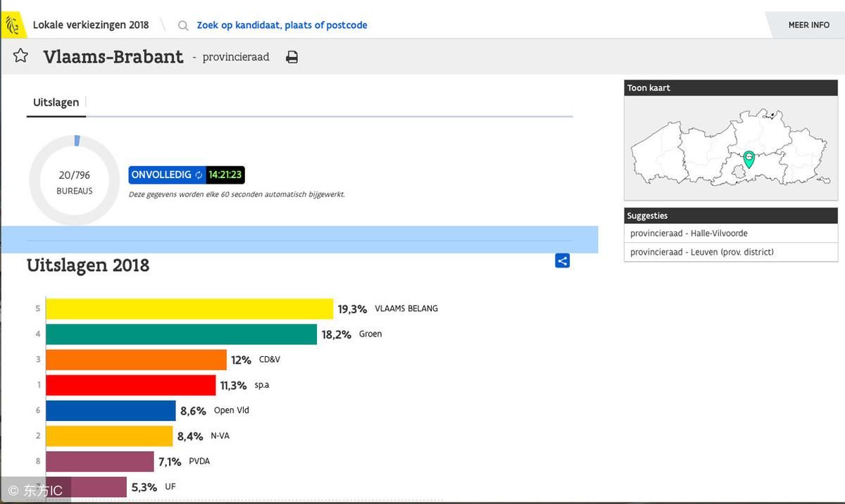
Task: Click the UF party label
Action: (x=170, y=486)
